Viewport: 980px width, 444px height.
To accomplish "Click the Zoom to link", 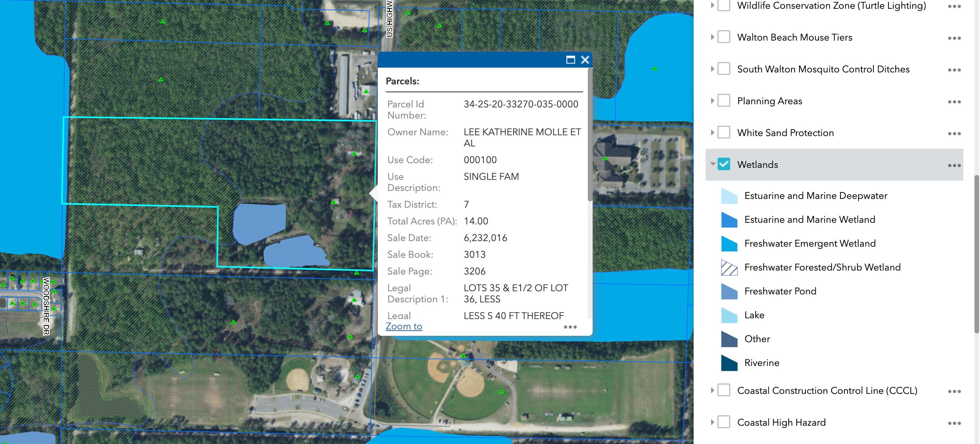I will click(404, 326).
